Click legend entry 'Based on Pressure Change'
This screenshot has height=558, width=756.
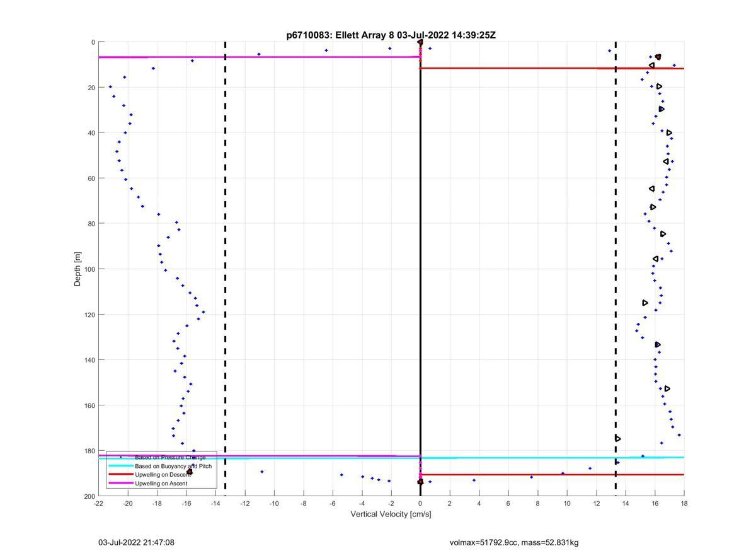pos(170,457)
